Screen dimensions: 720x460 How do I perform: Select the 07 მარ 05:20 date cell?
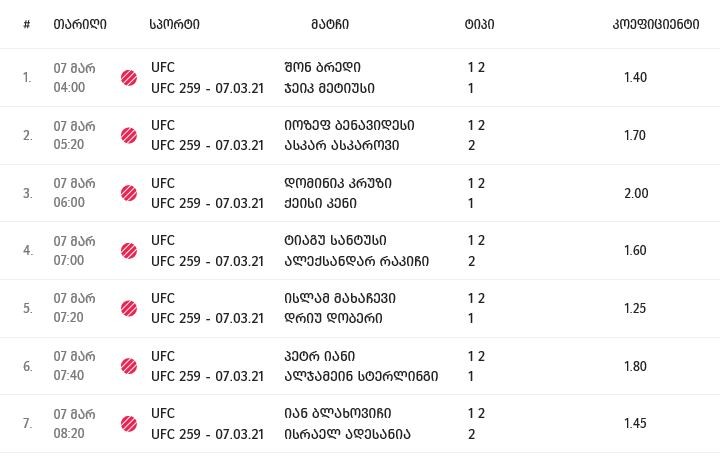pos(74,135)
